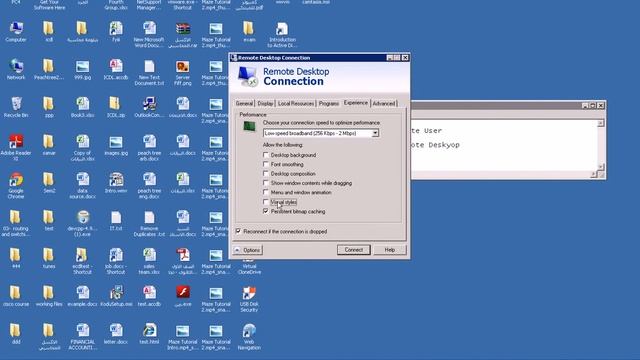Image resolution: width=640 pixels, height=360 pixels.
Task: Select the Remove Duplicates .txt icon
Action: 149,223
